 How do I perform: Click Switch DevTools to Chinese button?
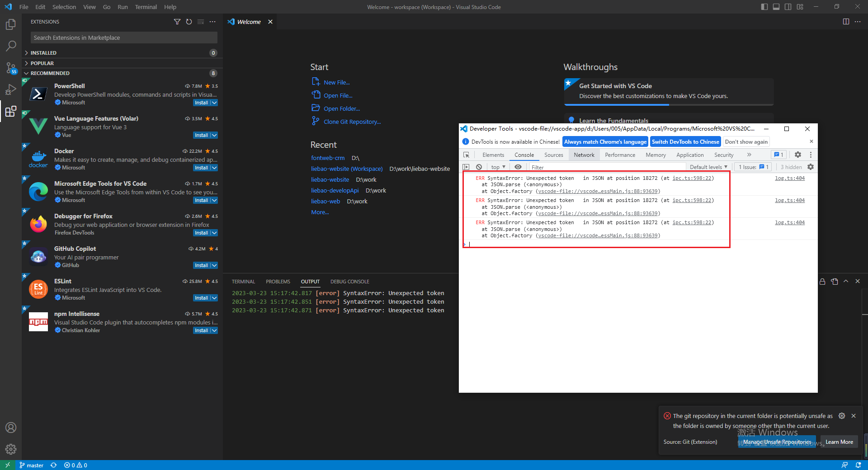(x=685, y=141)
